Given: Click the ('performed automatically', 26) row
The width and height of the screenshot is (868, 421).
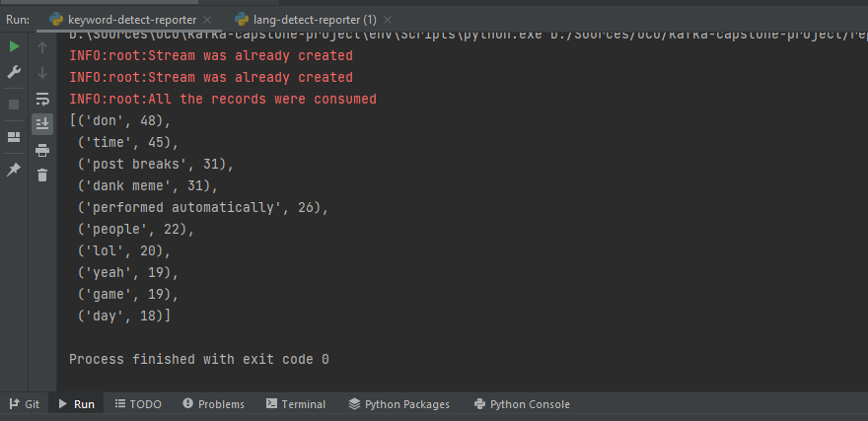Looking at the screenshot, I should tap(203, 207).
